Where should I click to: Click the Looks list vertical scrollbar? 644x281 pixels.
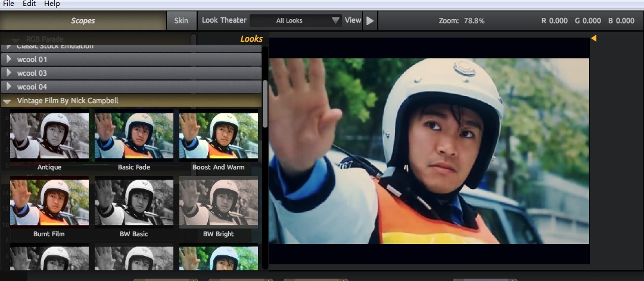click(x=265, y=104)
